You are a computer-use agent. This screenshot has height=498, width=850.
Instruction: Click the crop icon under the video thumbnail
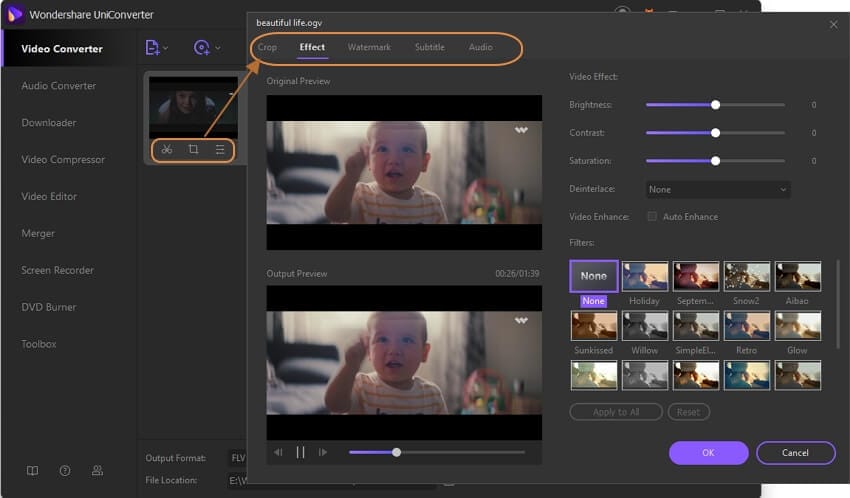[193, 150]
